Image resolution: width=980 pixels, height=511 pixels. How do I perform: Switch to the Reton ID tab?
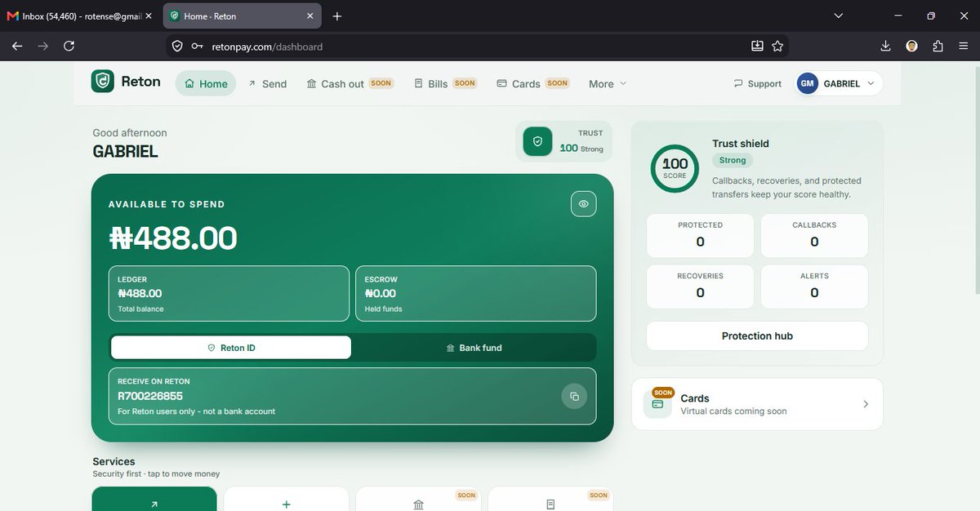point(231,348)
